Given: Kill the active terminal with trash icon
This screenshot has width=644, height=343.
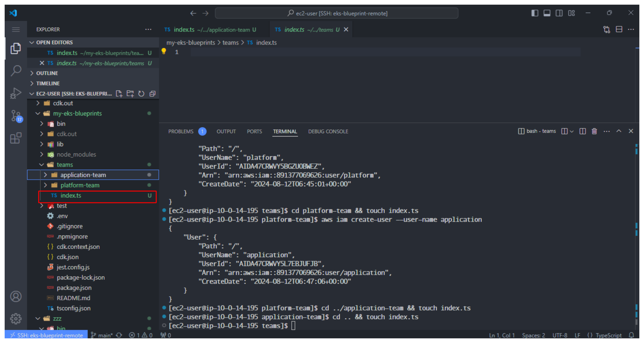Looking at the screenshot, I should click(594, 131).
